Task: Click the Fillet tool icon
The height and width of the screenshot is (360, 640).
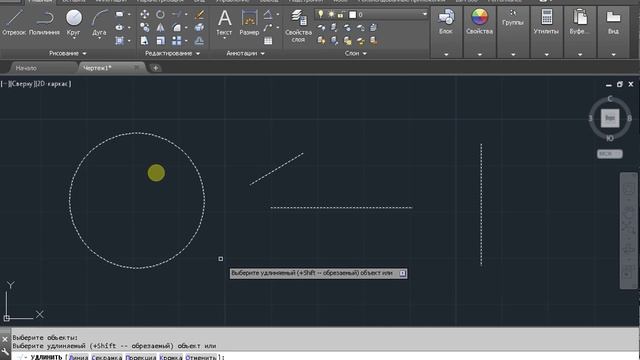Action: click(x=177, y=28)
